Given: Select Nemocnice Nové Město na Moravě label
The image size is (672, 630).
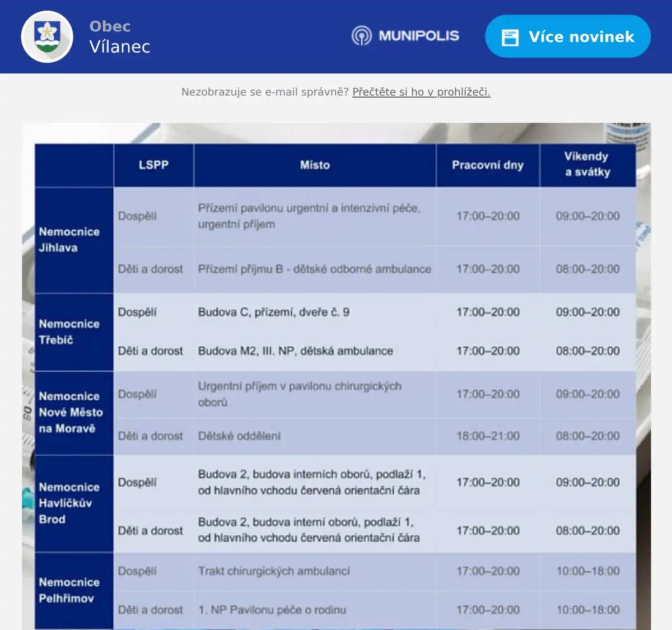Looking at the screenshot, I should pyautogui.click(x=71, y=412).
